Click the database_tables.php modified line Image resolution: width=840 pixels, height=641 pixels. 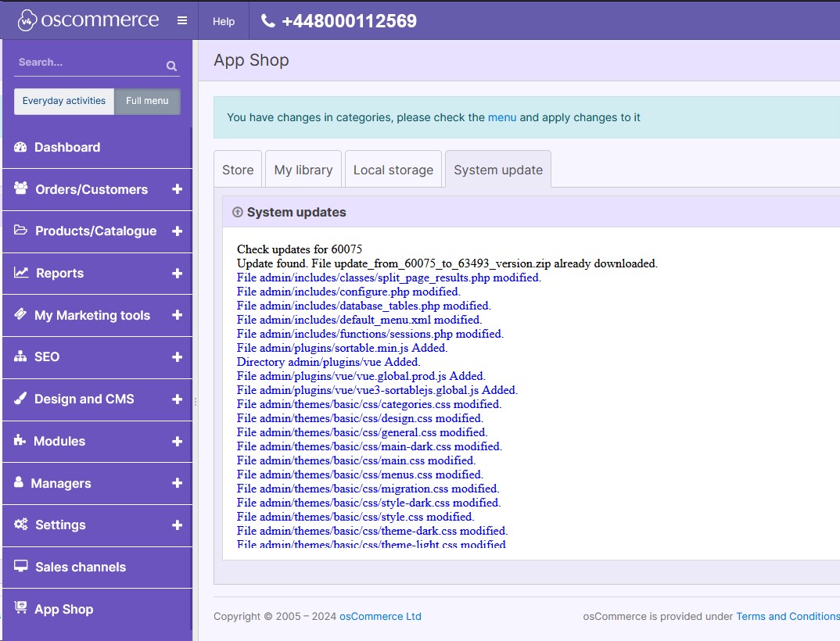pyautogui.click(x=364, y=305)
